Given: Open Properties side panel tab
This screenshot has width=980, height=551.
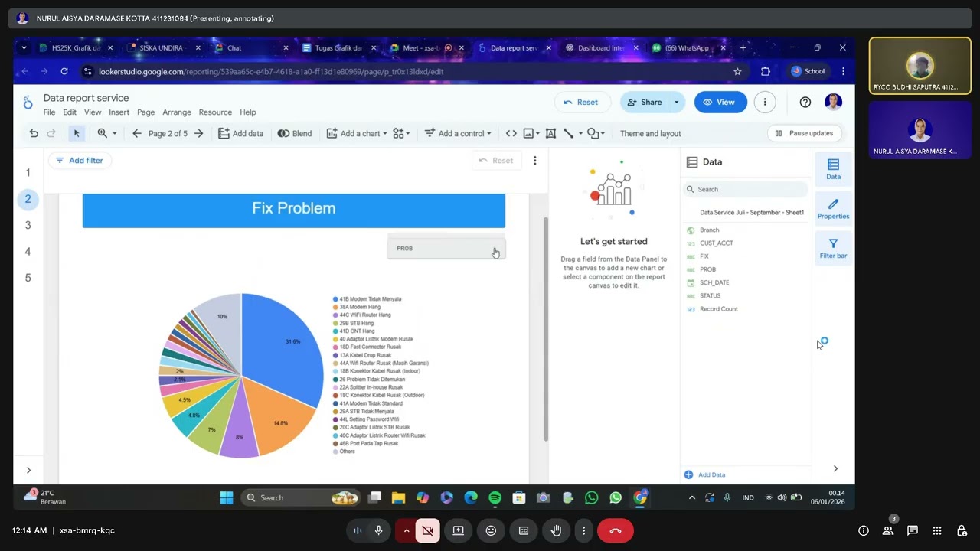Looking at the screenshot, I should point(833,209).
